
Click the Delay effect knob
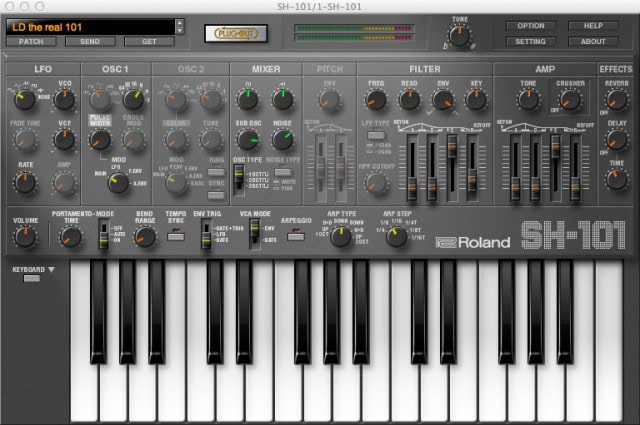click(617, 140)
